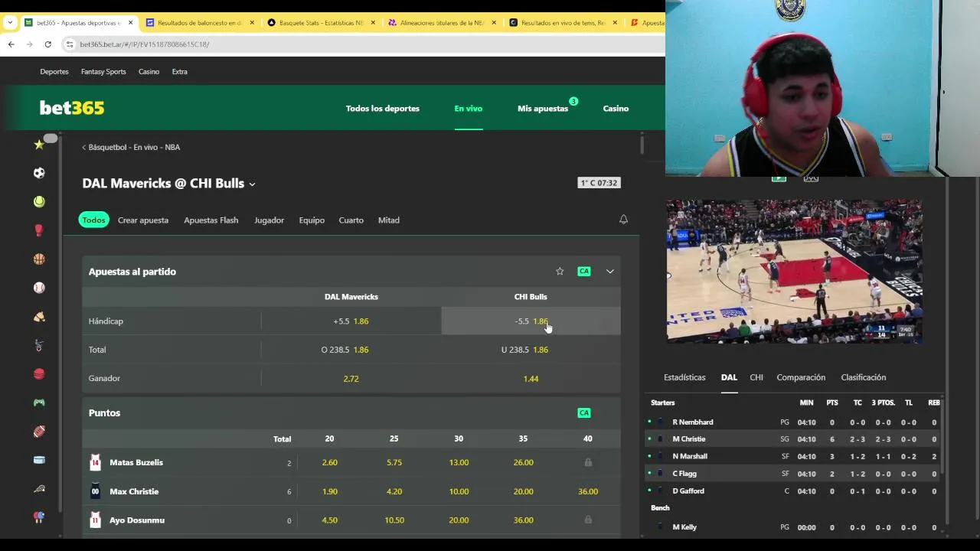Select the green gamepad esports icon
Image resolution: width=980 pixels, height=551 pixels.
point(39,403)
